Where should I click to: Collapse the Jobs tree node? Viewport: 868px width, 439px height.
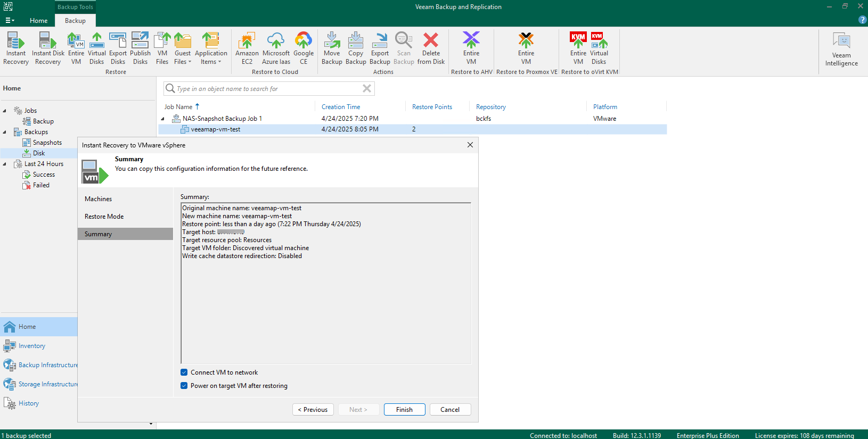tap(5, 111)
